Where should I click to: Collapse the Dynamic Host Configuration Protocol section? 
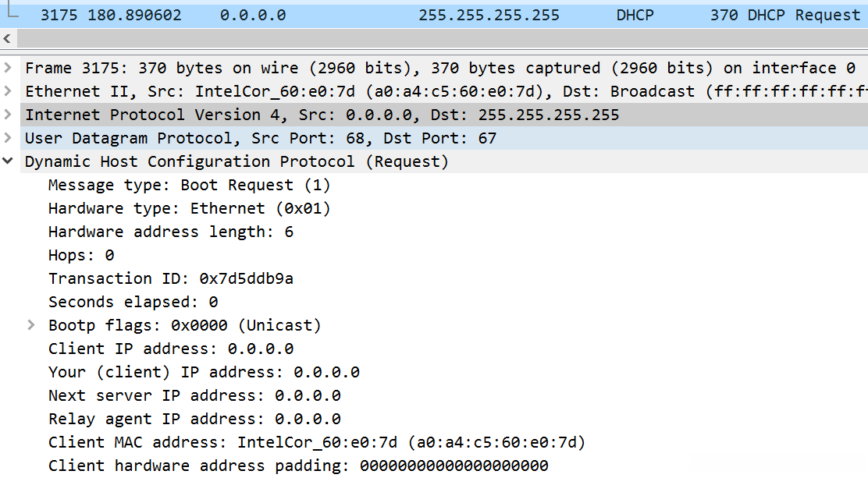[8, 161]
